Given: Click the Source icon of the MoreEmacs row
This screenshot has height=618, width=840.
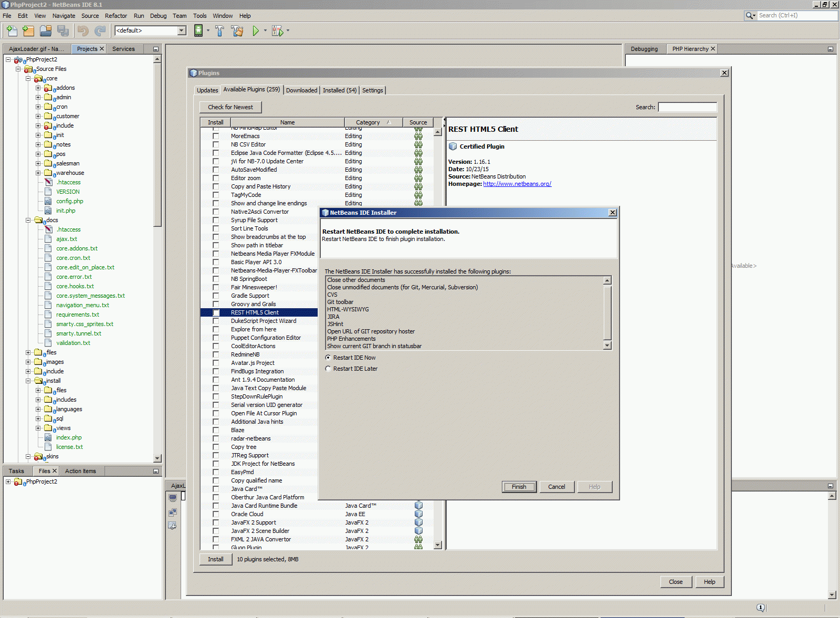Looking at the screenshot, I should [x=418, y=136].
